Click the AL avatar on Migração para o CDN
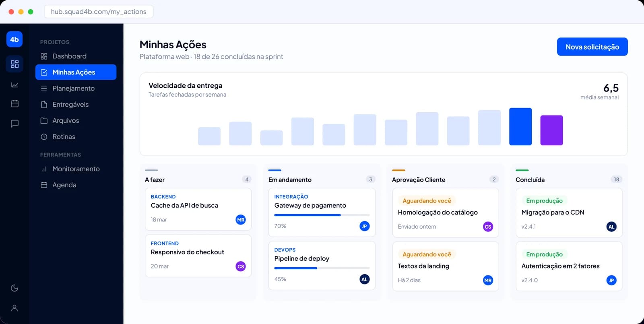The width and height of the screenshot is (644, 324). tap(611, 227)
